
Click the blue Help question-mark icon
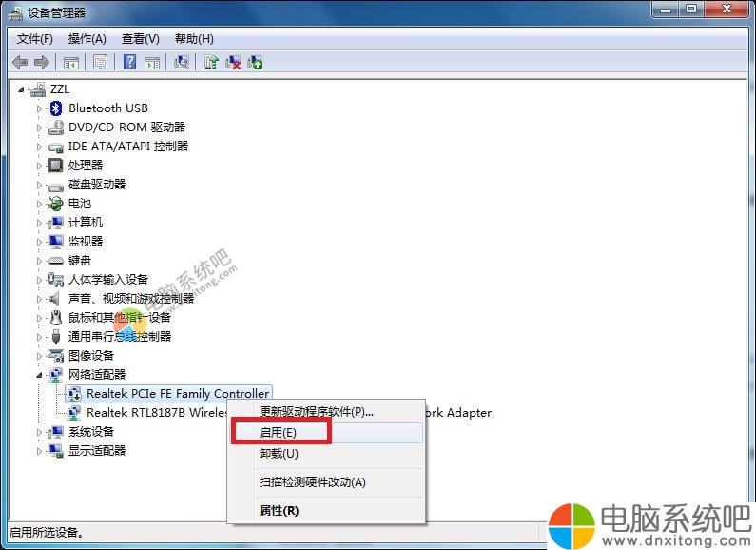pos(129,62)
